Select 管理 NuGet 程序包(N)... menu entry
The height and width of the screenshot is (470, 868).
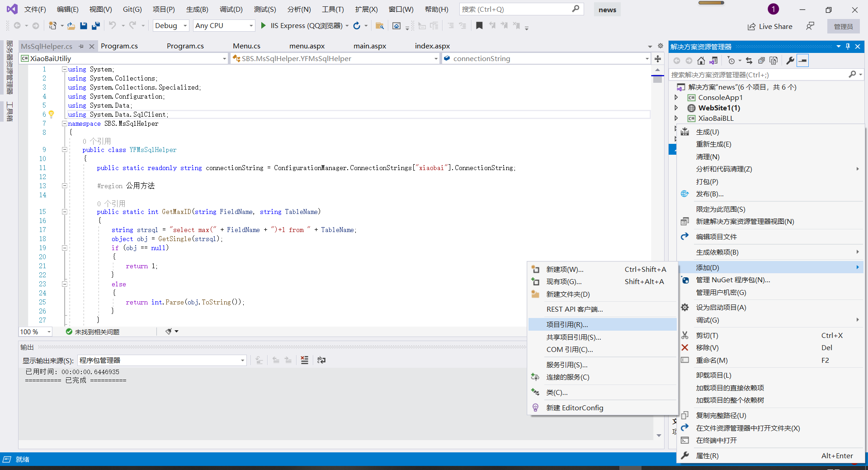[x=770, y=280]
